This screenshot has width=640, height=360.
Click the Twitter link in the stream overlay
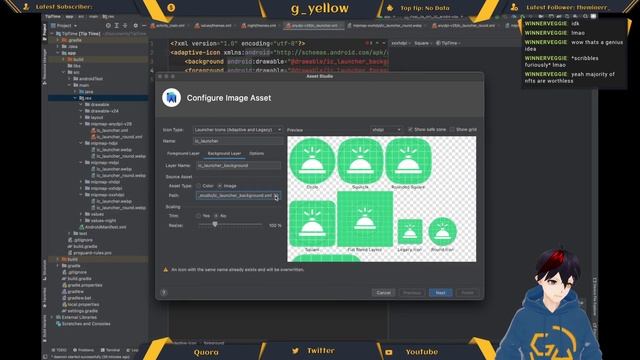(314, 351)
